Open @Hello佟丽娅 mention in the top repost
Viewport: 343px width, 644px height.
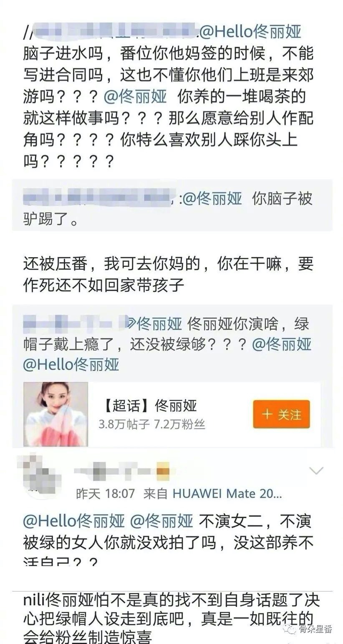[250, 32]
